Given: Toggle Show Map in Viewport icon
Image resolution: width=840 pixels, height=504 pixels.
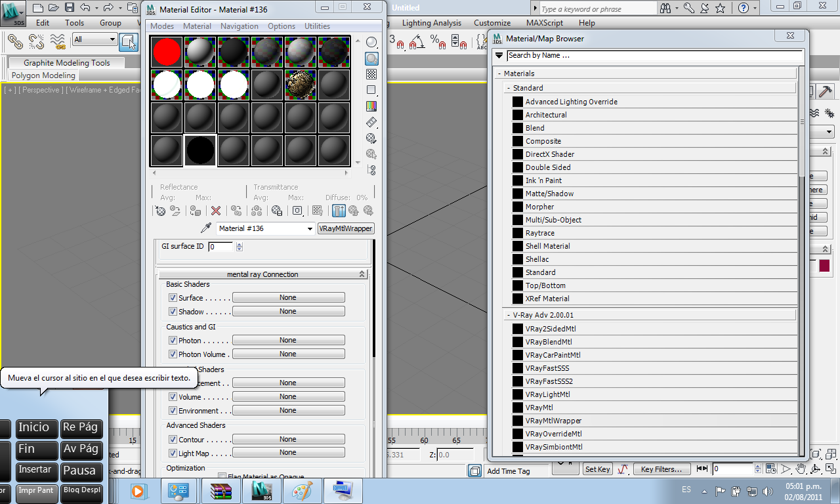Looking at the screenshot, I should 318,211.
